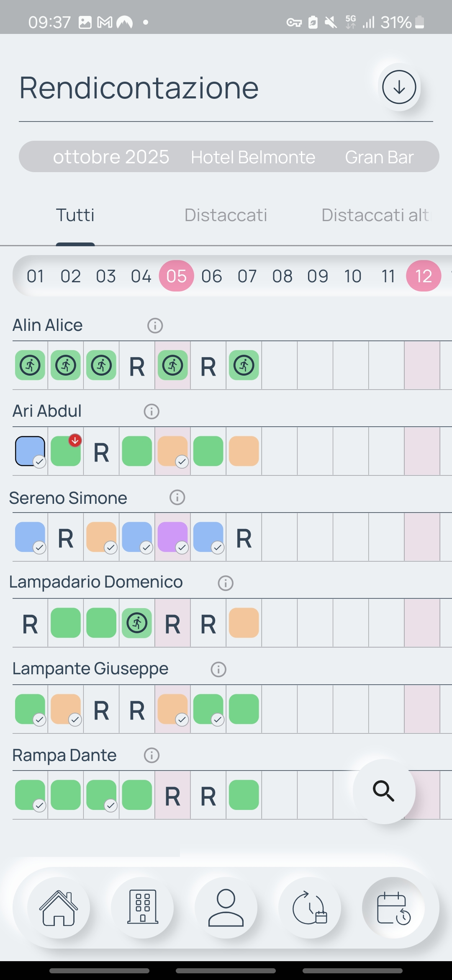Select day 12 in date strip
Image resolution: width=452 pixels, height=980 pixels.
(x=423, y=276)
